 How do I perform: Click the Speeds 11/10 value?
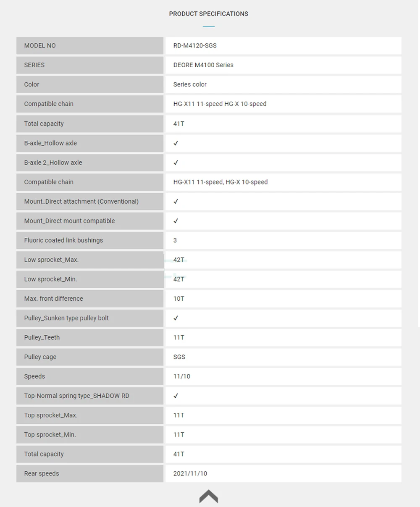click(182, 376)
